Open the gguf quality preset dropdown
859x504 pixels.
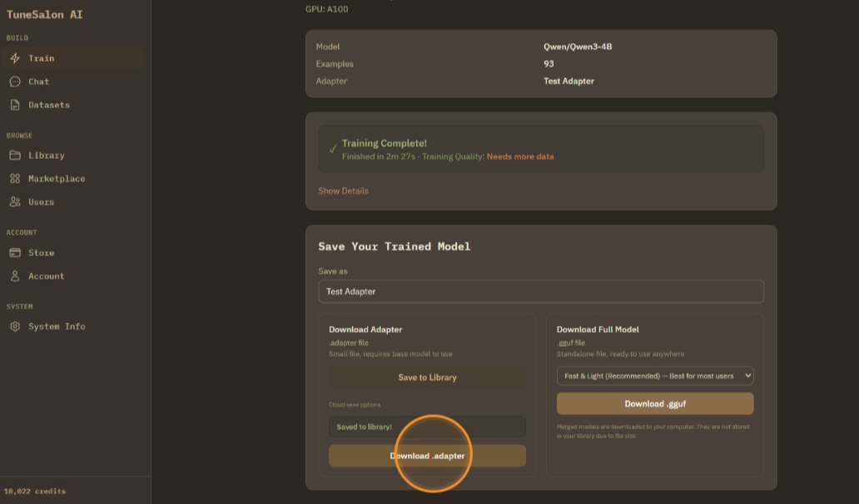(x=654, y=376)
